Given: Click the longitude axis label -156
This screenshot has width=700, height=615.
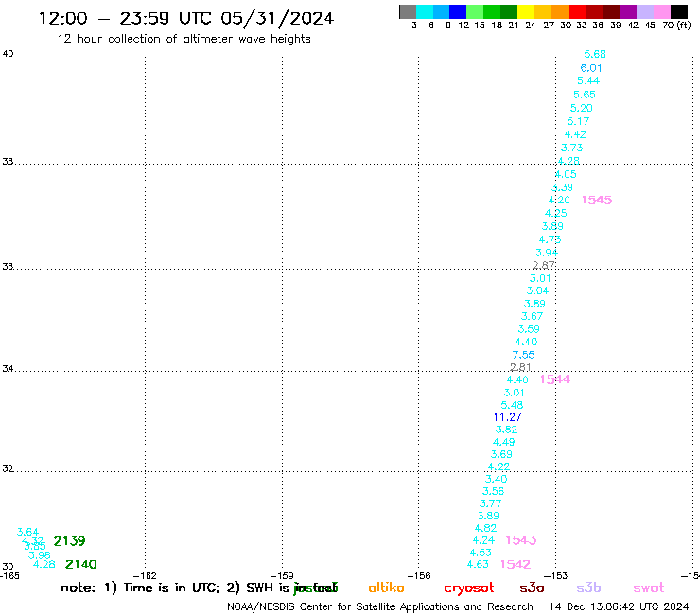Looking at the screenshot, I should 419,576.
